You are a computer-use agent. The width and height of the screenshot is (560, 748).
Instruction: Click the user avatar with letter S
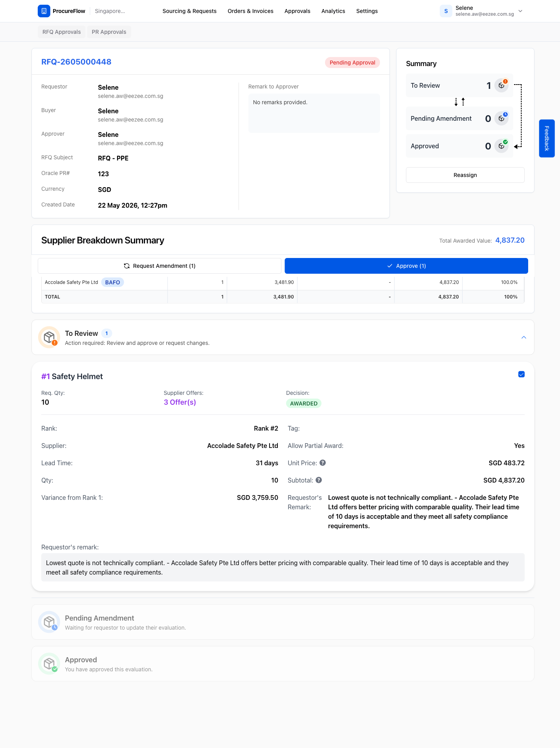[x=446, y=11]
